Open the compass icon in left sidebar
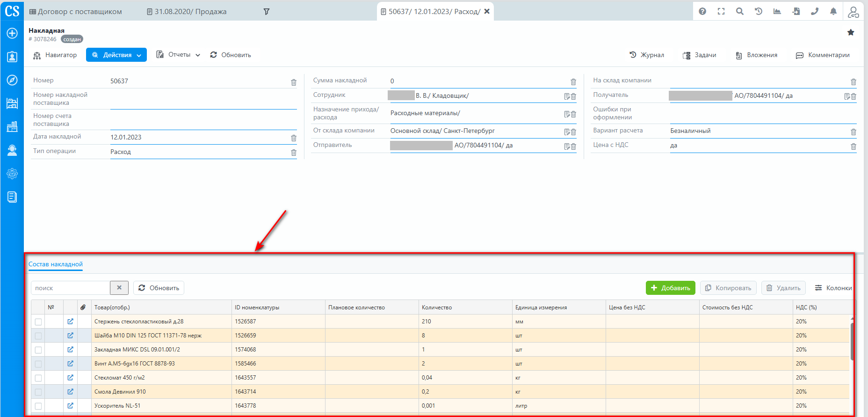 click(12, 80)
